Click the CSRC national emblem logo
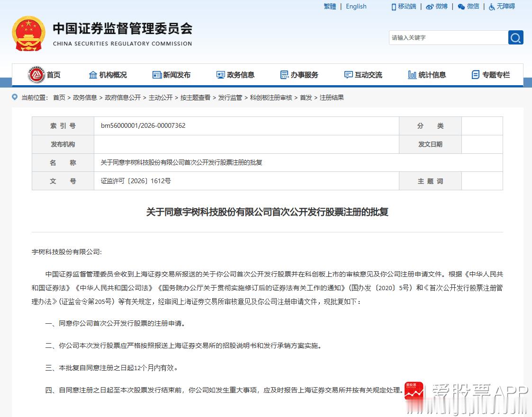Viewport: 532px width, 417px height. tap(28, 34)
